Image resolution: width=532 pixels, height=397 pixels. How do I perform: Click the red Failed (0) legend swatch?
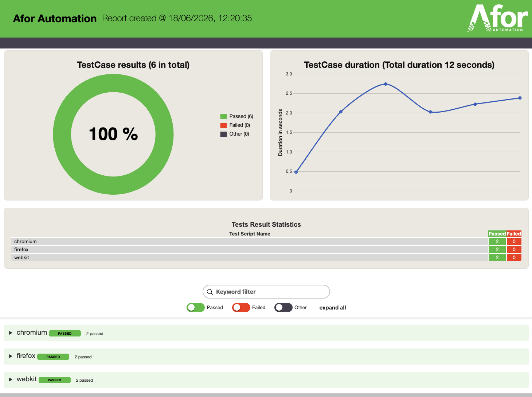point(224,125)
